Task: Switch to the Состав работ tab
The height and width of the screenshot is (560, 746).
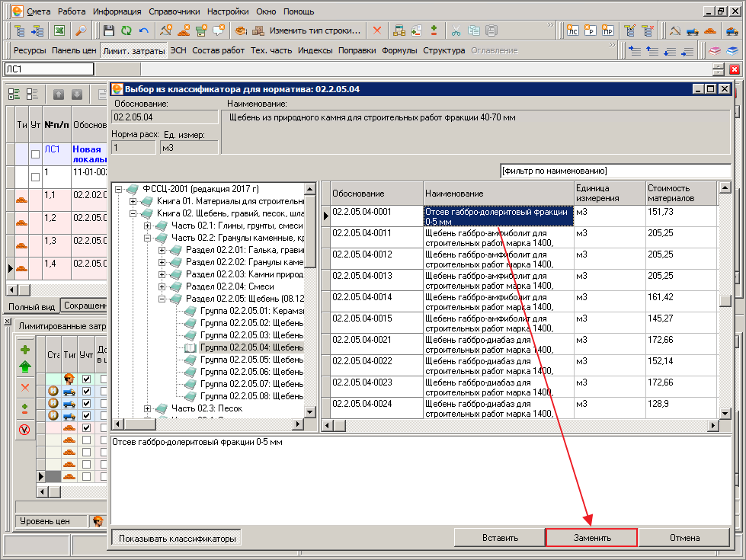Action: pos(219,50)
